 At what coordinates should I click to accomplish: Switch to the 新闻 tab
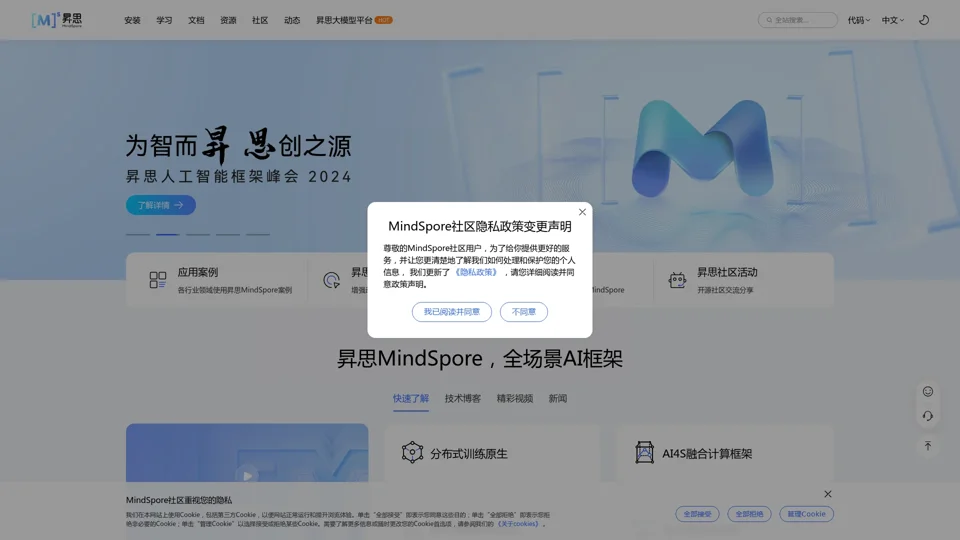(558, 399)
